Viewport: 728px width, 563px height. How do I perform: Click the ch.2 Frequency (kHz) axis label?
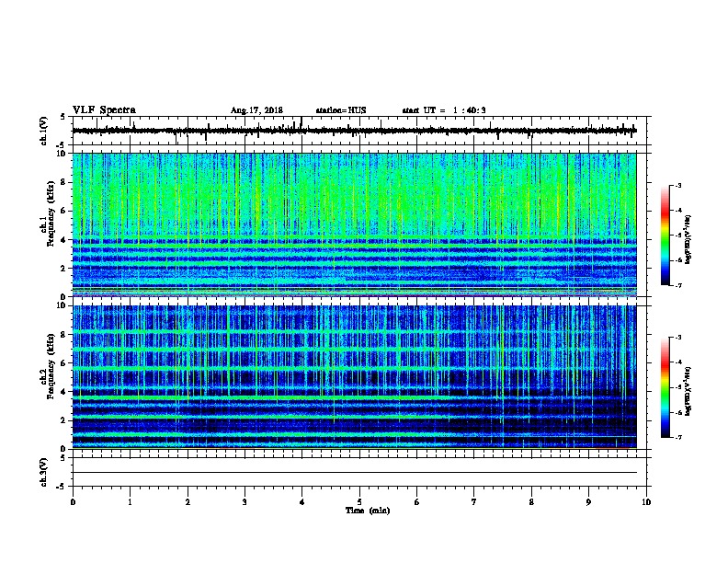[47, 365]
